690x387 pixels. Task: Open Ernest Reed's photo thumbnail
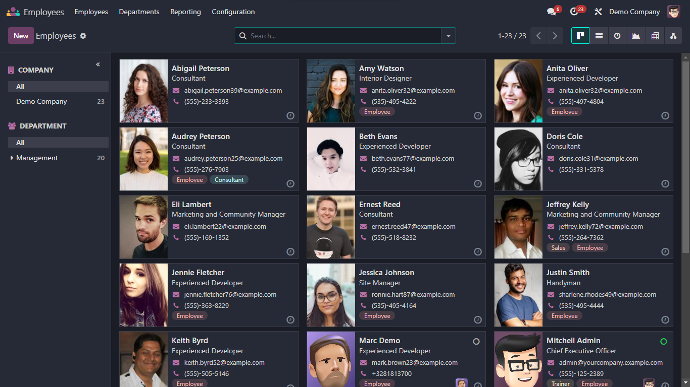pyautogui.click(x=331, y=227)
